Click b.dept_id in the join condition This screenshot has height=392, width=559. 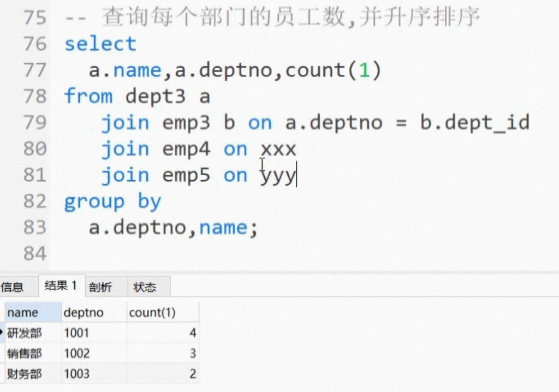[475, 123]
